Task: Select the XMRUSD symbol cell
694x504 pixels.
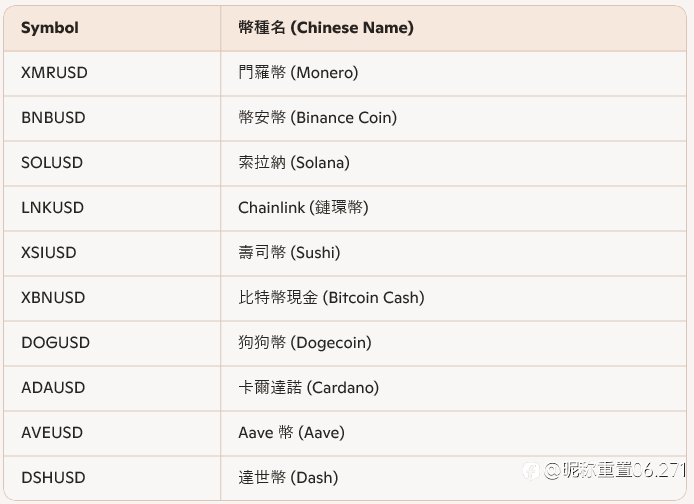Action: coord(54,73)
